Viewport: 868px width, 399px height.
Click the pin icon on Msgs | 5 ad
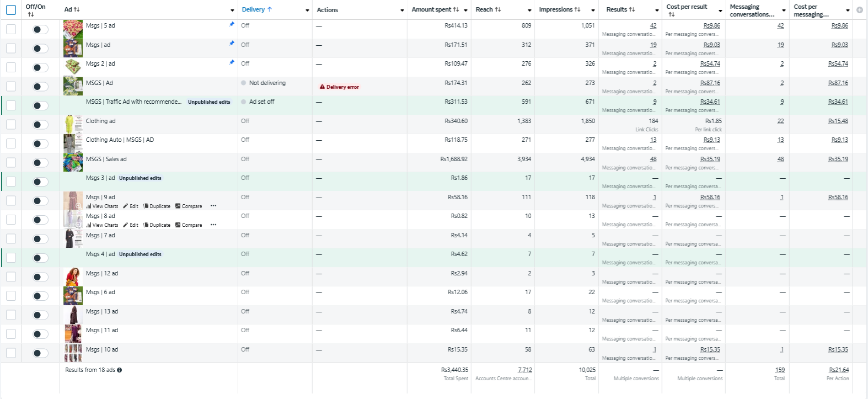click(232, 24)
